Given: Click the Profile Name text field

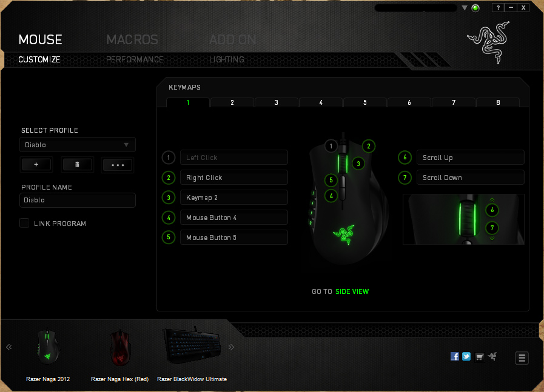Looking at the screenshot, I should (77, 200).
